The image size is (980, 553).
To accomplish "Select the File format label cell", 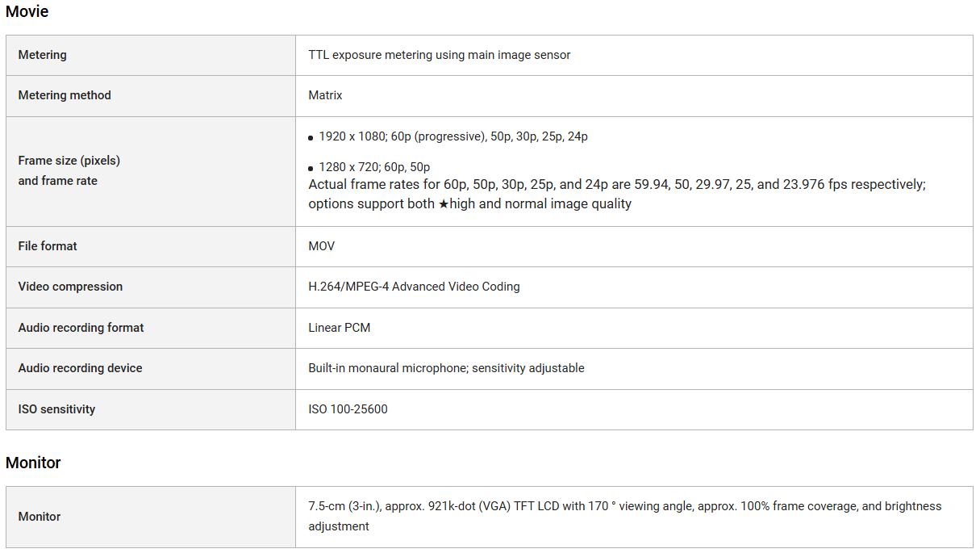I will point(48,246).
